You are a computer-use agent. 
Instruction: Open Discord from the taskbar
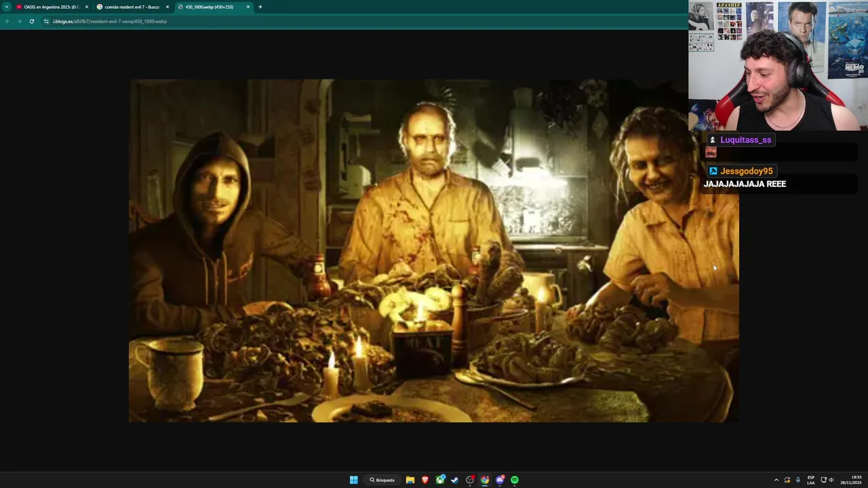500,480
